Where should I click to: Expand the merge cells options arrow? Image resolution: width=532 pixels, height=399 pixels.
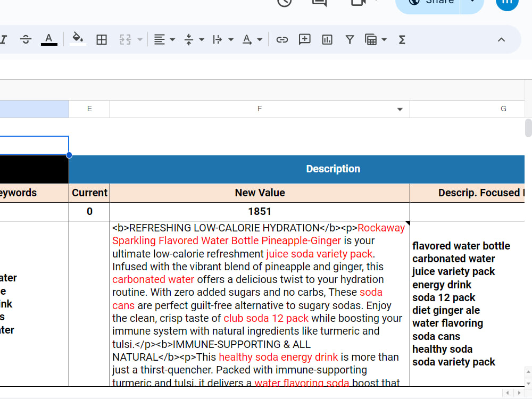click(140, 40)
